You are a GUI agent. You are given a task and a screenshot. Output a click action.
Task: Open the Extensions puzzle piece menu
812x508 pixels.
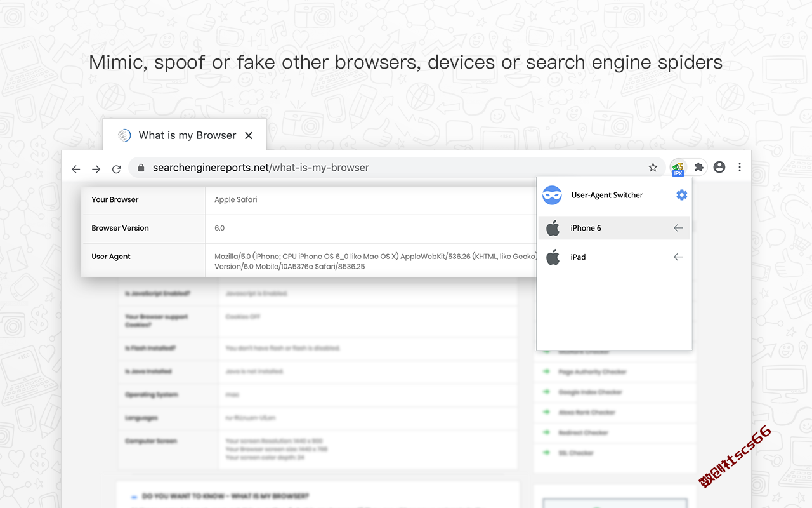coord(699,168)
